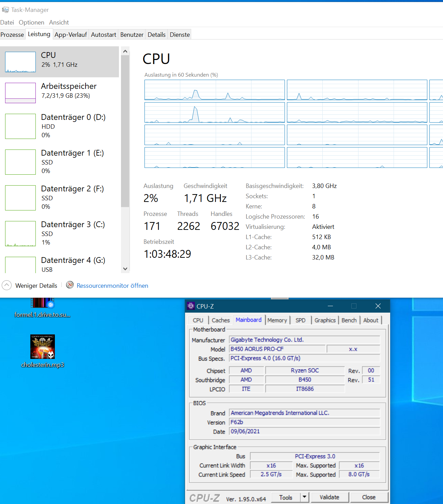
Task: Expand the Tools dropdown arrow in CPU-Z
Action: (305, 498)
